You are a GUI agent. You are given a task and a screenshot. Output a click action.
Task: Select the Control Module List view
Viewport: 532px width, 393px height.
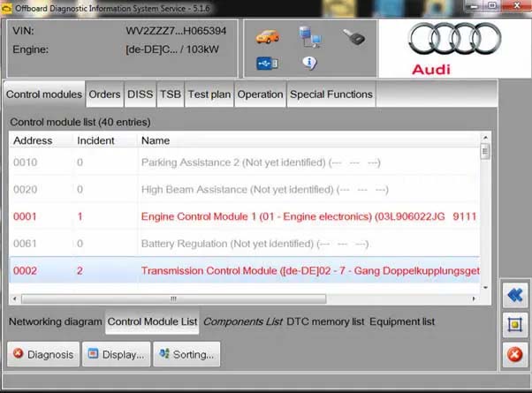pyautogui.click(x=152, y=321)
